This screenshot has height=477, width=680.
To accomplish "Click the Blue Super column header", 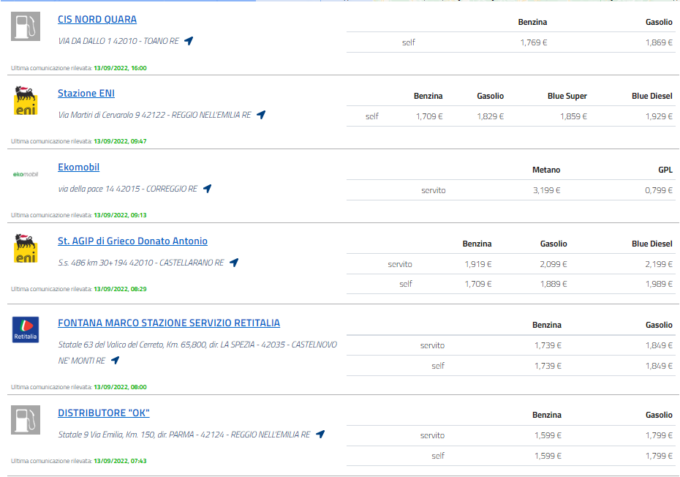I will point(567,96).
